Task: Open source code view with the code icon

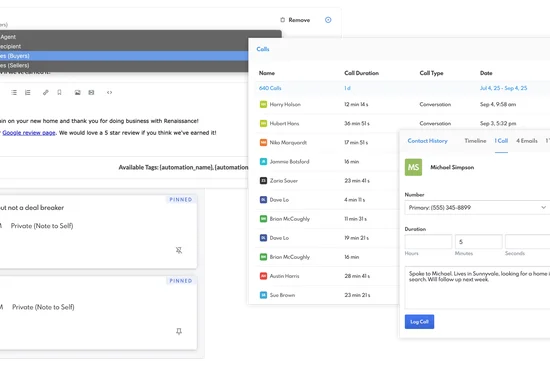Action: pyautogui.click(x=109, y=93)
